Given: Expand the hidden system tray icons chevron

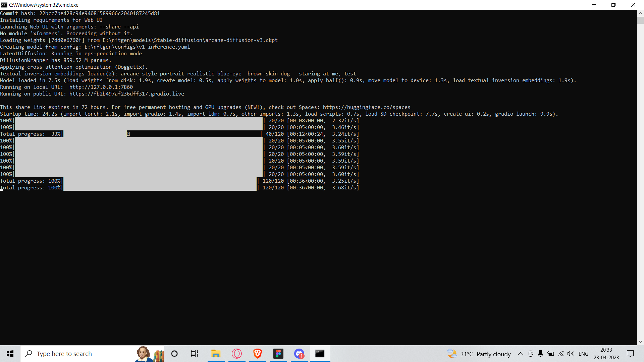Looking at the screenshot, I should [x=521, y=354].
